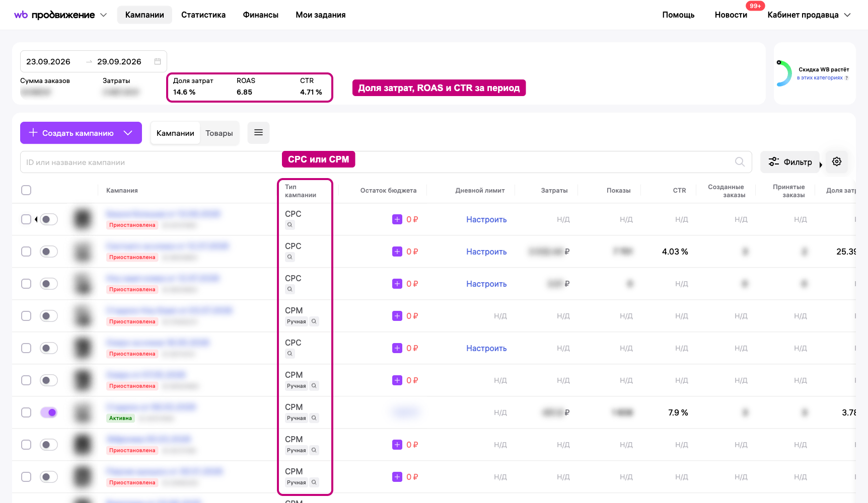The width and height of the screenshot is (868, 503).
Task: Click the Тип кампании column header
Action: tap(301, 191)
